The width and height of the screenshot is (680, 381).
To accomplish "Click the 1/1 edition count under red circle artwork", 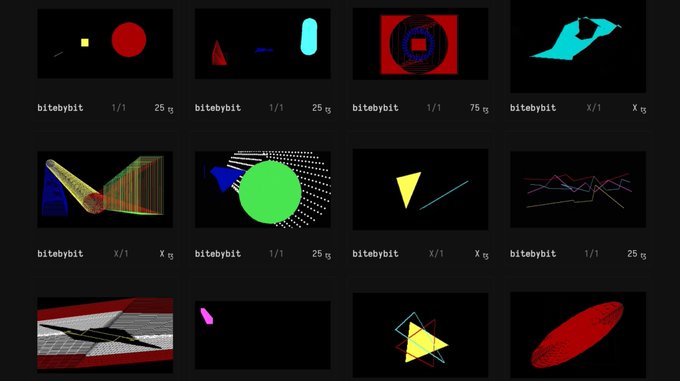I will (119, 107).
